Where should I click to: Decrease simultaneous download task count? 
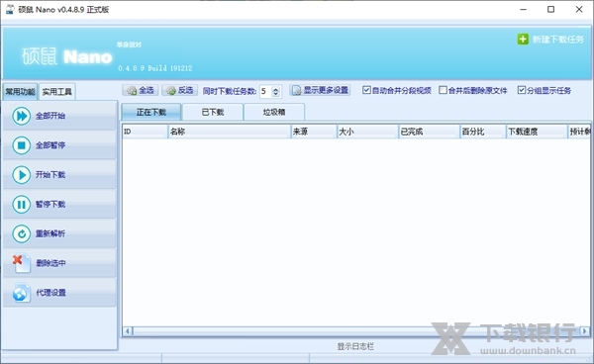pyautogui.click(x=276, y=94)
